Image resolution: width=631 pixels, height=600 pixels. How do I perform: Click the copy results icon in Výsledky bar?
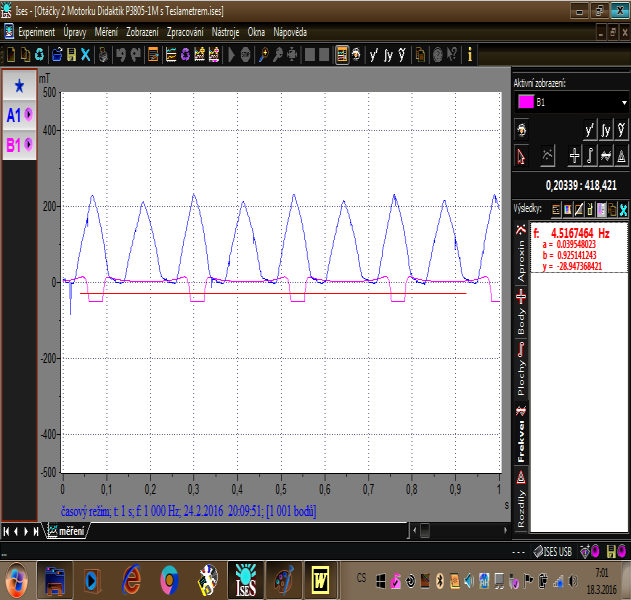point(612,209)
